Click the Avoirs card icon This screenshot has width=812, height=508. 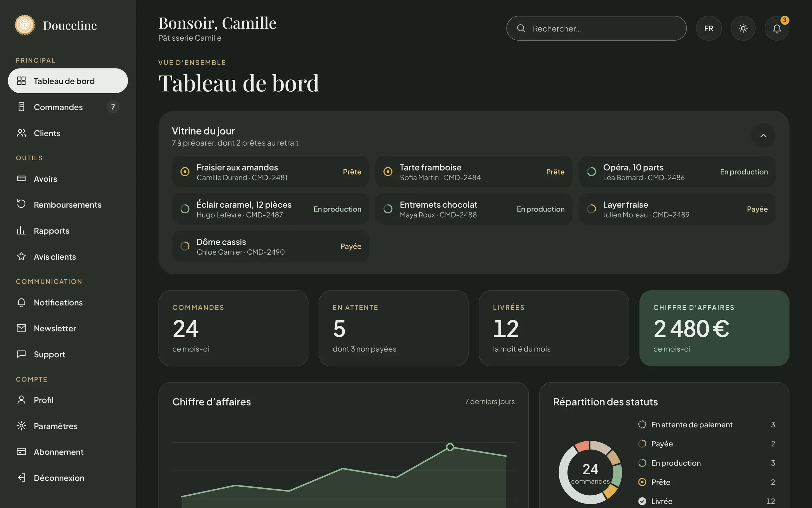coord(22,178)
